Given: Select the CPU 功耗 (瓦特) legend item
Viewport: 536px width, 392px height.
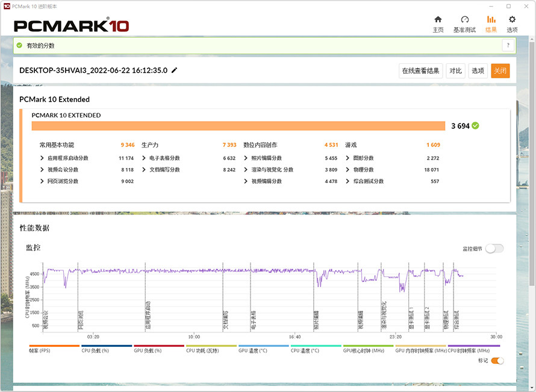Looking at the screenshot, I should [x=211, y=349].
